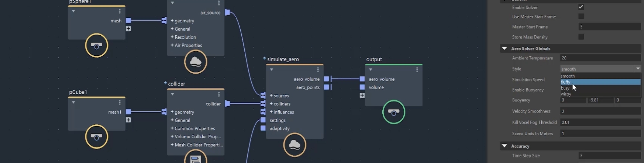Select busy in Style list
This screenshot has height=163, width=644.
[x=600, y=88]
